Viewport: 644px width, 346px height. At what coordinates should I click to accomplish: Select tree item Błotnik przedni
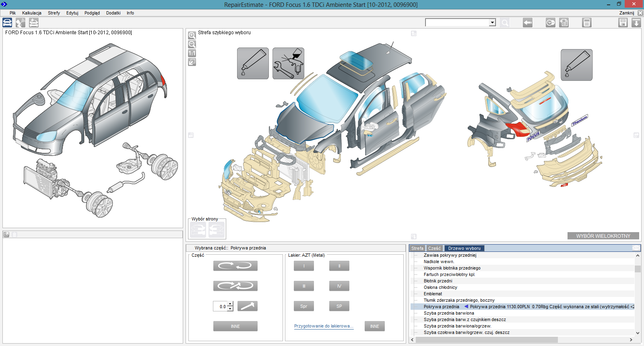click(438, 281)
